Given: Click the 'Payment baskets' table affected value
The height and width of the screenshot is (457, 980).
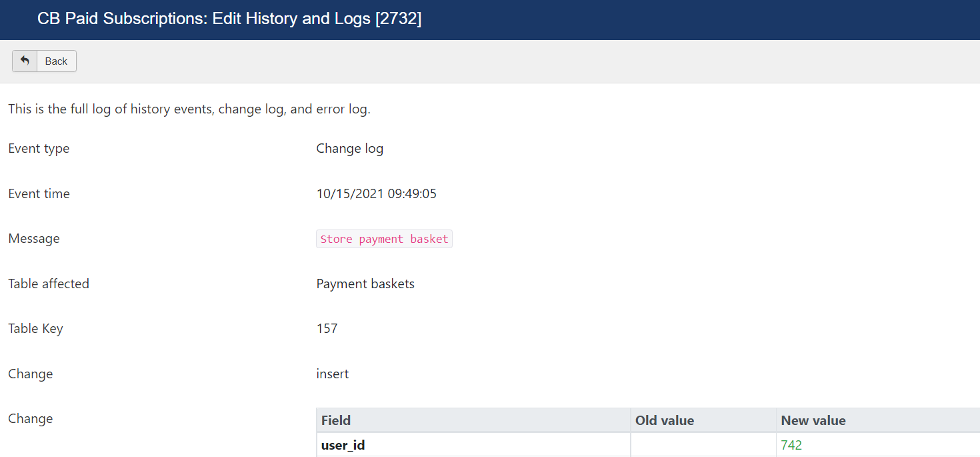Looking at the screenshot, I should (x=365, y=284).
